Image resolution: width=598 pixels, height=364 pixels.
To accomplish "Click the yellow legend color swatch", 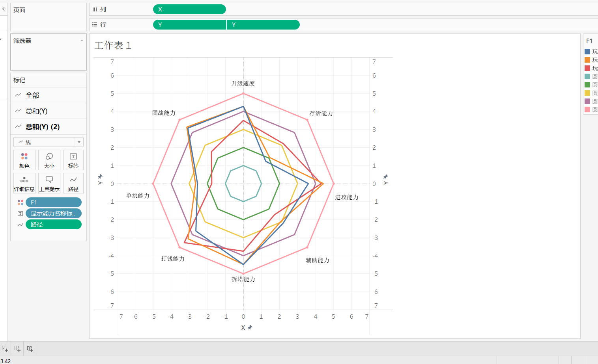I will 587,93.
